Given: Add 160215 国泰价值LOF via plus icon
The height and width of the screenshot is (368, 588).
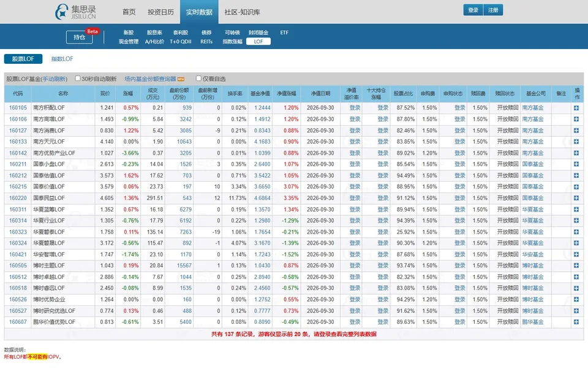Looking at the screenshot, I should tap(576, 186).
